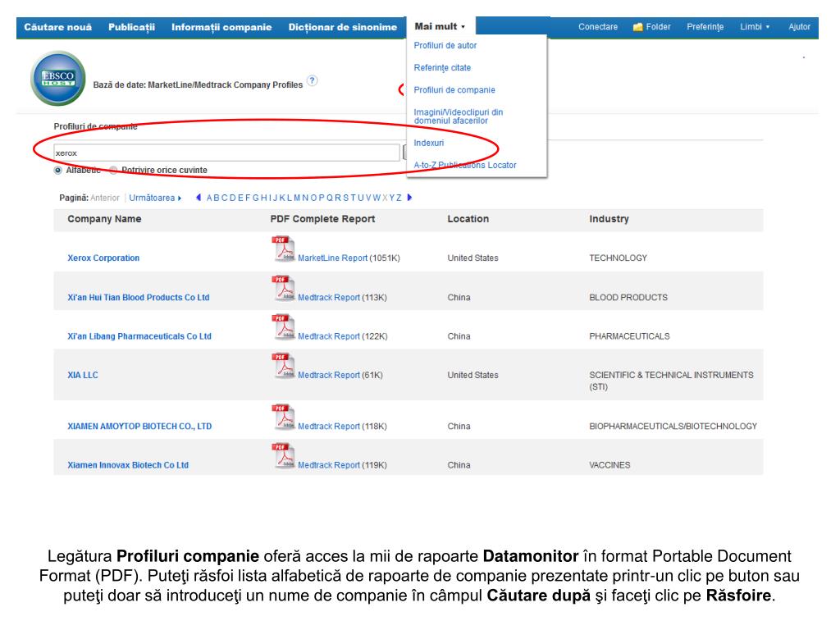840x630 pixels.
Task: Choose Indexuri from the dropdown menu
Action: tap(428, 143)
